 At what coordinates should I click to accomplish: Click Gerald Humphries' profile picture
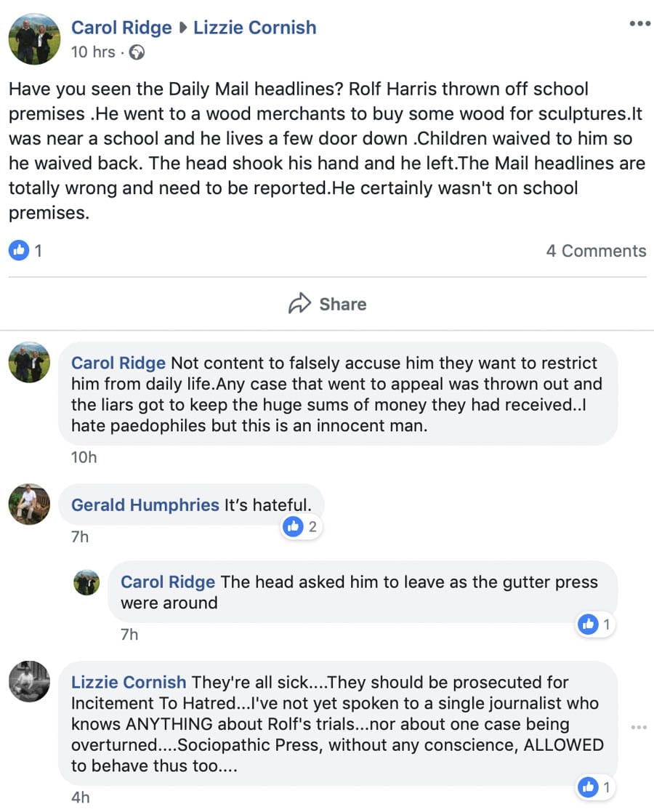click(29, 504)
